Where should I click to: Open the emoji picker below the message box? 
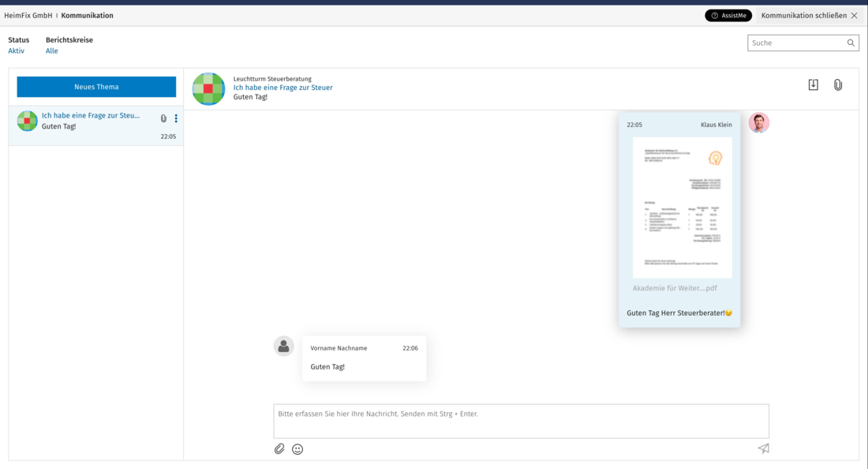[x=297, y=449]
